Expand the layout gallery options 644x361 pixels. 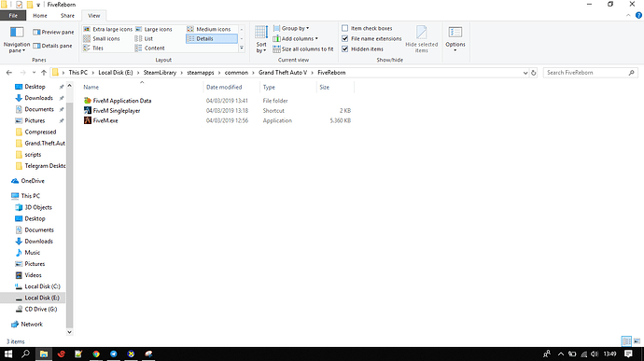point(242,49)
